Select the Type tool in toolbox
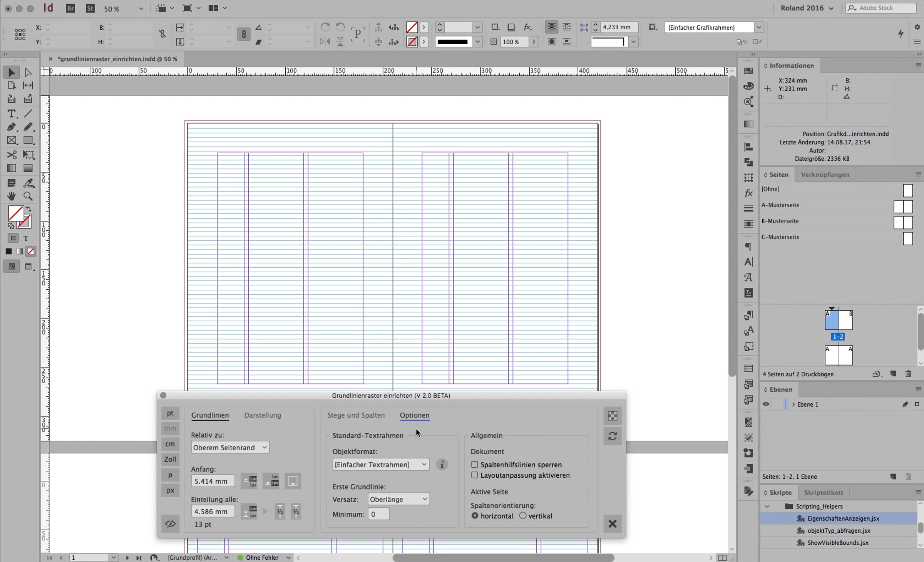The height and width of the screenshot is (562, 924). pos(11,114)
